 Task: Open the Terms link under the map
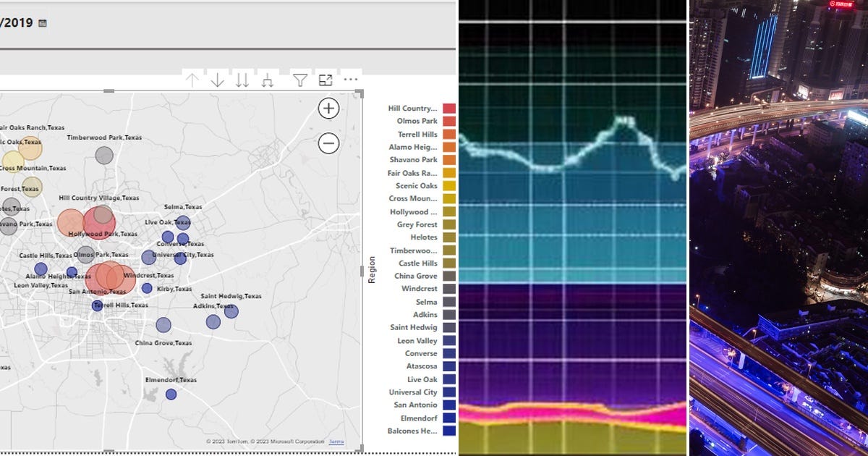point(336,442)
